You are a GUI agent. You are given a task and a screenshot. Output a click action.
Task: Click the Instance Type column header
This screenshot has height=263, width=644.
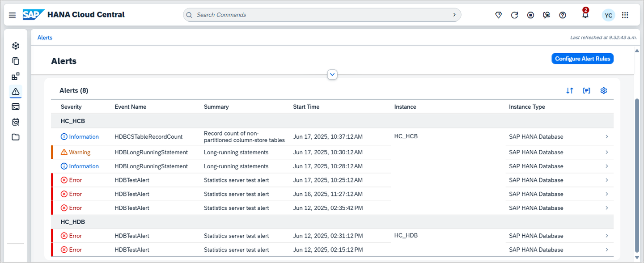(x=527, y=107)
